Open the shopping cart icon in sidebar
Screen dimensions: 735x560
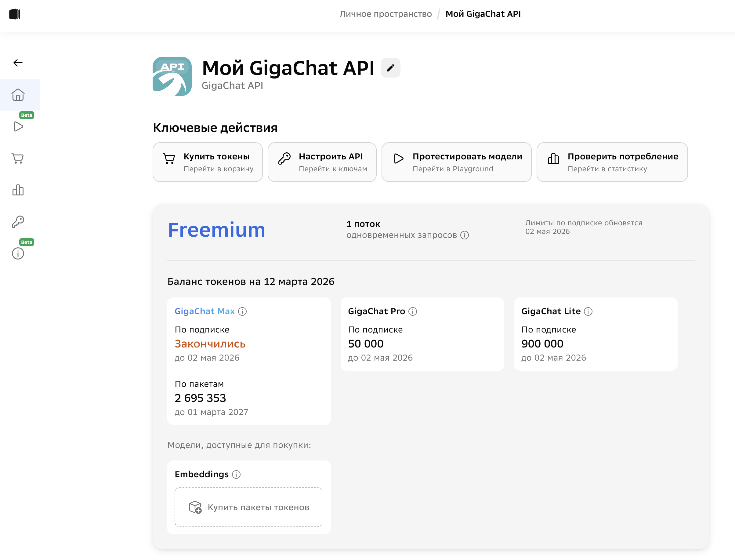(18, 158)
